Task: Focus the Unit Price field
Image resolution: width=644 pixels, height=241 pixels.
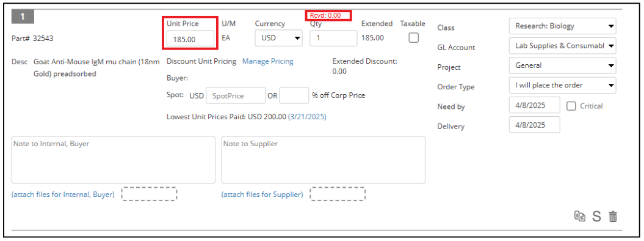Action: click(x=190, y=40)
